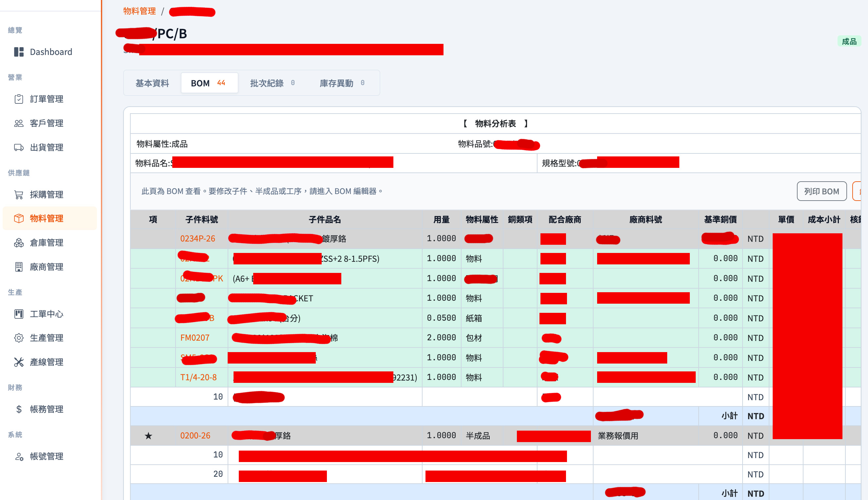
Task: Click the 採購管理 cart icon
Action: pos(19,194)
